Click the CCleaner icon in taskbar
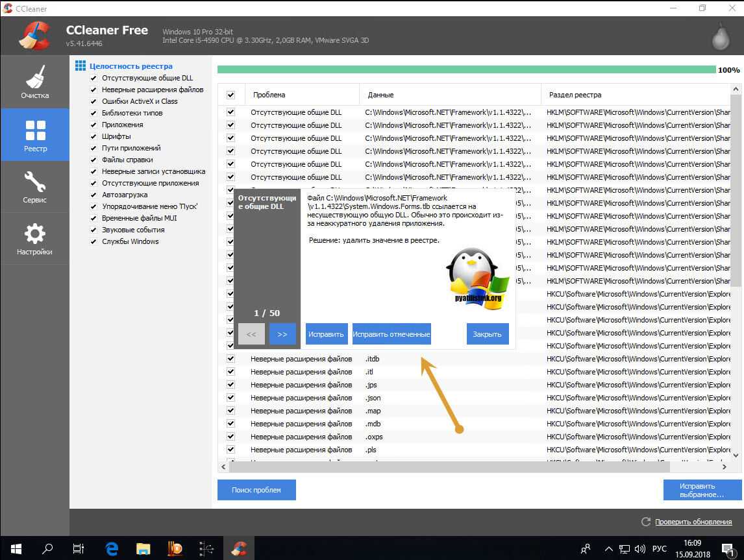The height and width of the screenshot is (560, 744). coord(238,548)
